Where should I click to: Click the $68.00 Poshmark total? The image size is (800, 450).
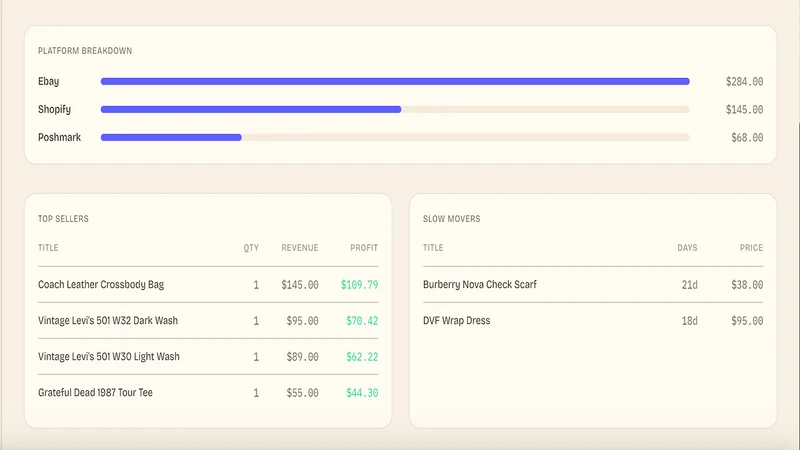tap(747, 137)
